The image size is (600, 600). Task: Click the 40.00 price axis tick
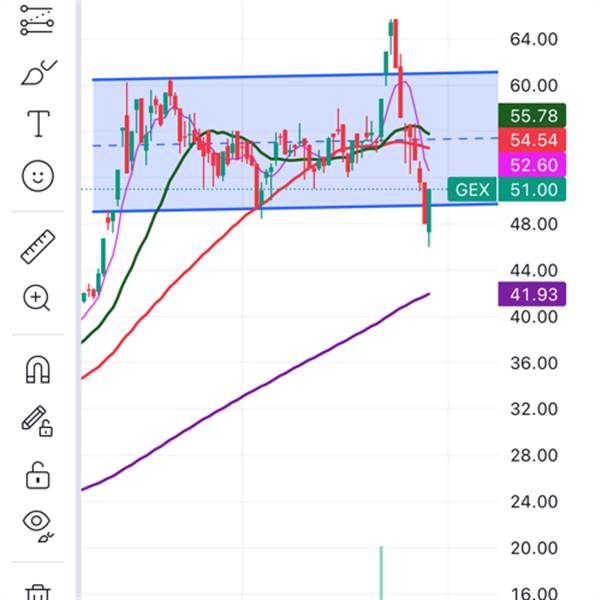pos(533,317)
